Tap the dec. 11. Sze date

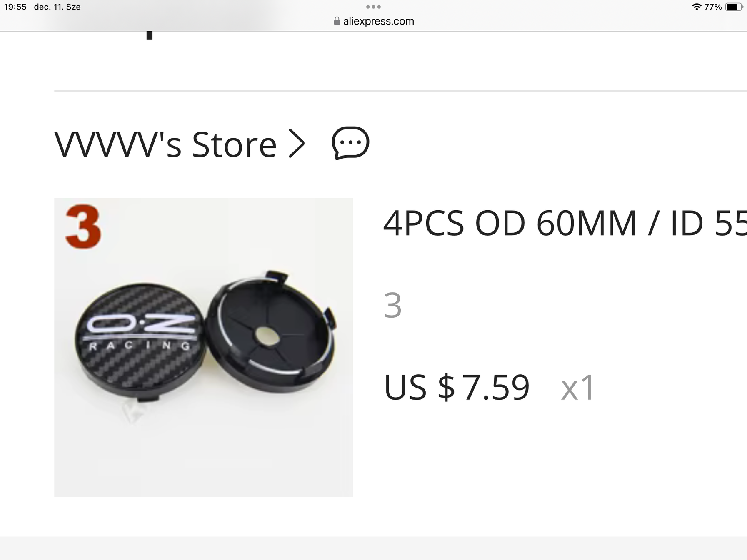57,7
